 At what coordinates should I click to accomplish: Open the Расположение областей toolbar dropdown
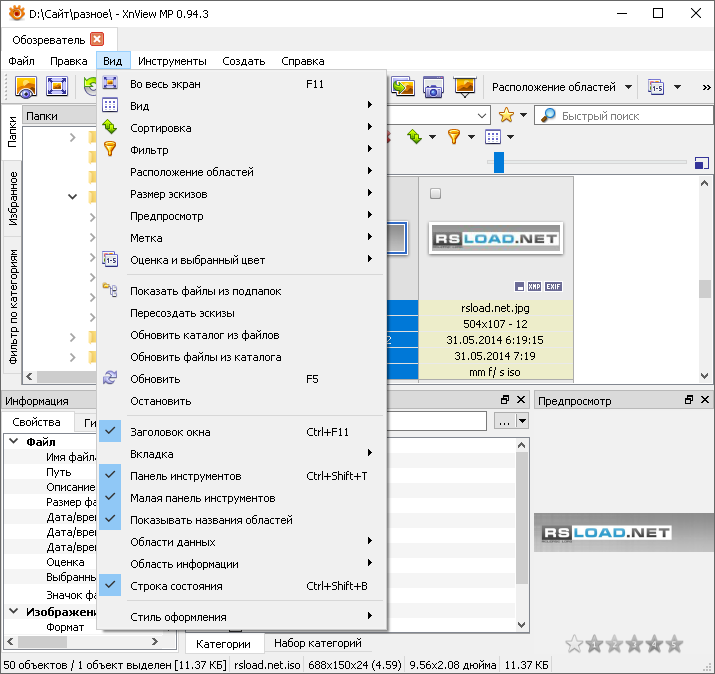561,87
